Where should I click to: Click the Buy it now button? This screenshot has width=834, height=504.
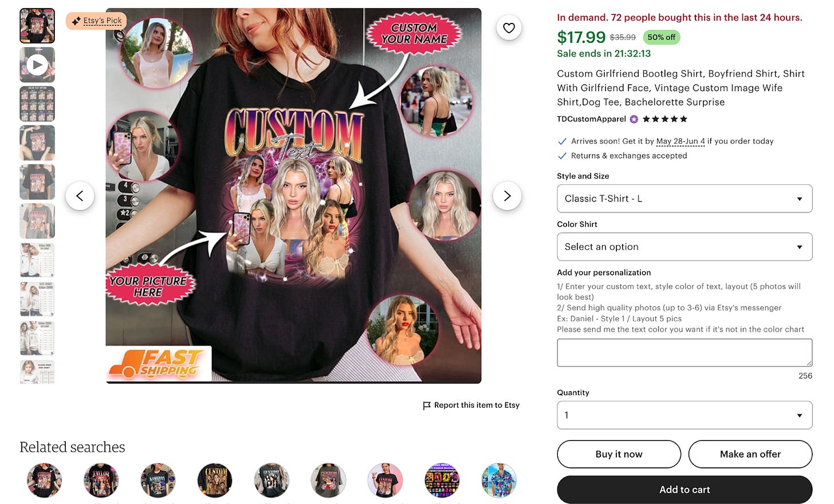pyautogui.click(x=619, y=454)
